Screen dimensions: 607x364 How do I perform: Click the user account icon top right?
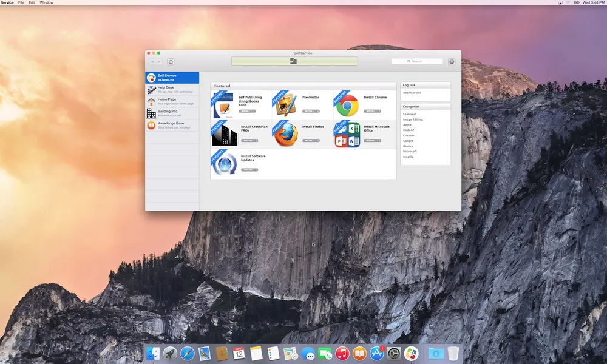click(452, 61)
